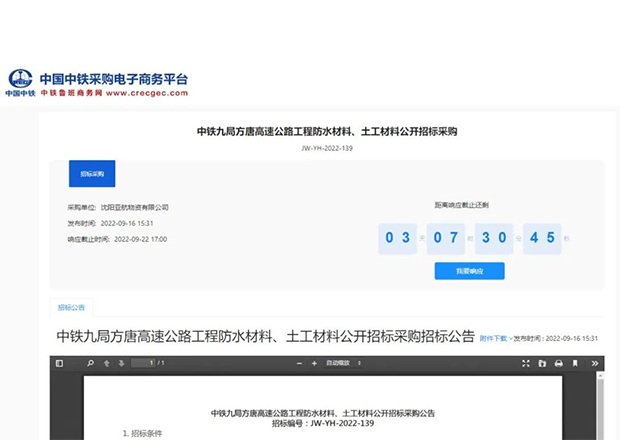Click the countdown seconds value 45
Screen dimensions: 620x440
pyautogui.click(x=542, y=238)
